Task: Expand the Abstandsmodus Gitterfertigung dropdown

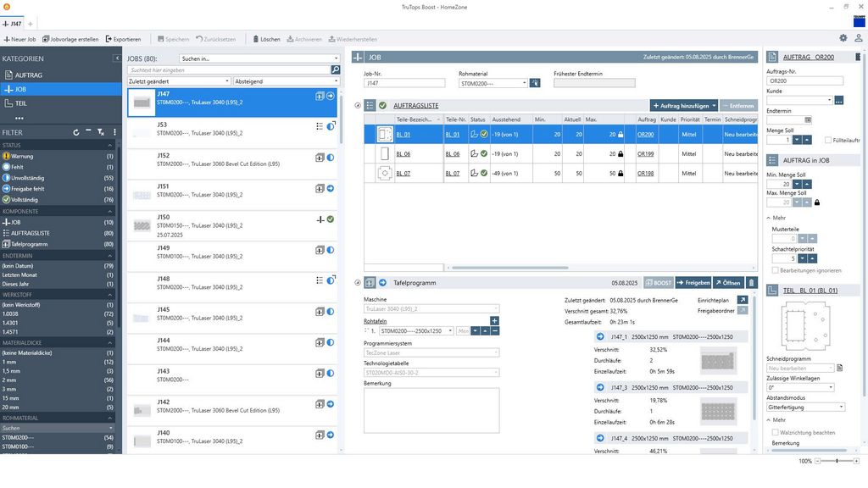Action: (800, 407)
